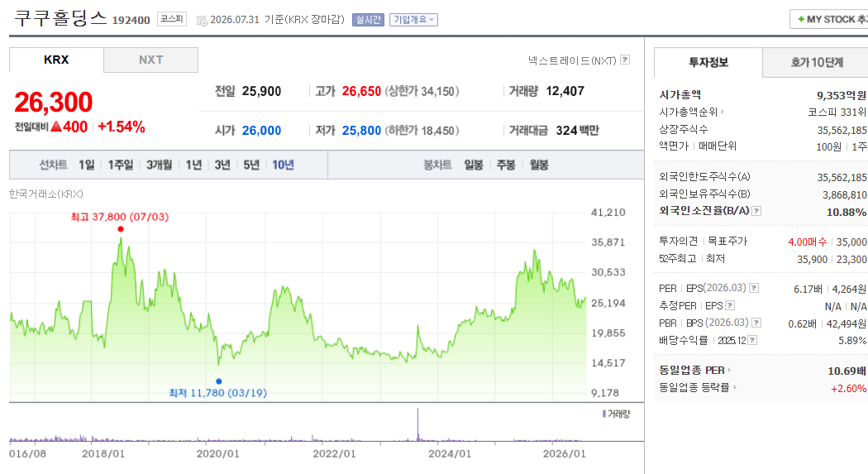This screenshot has height=474, width=868.
Task: Click the purple 거래량 legend marker
Action: pos(604,414)
